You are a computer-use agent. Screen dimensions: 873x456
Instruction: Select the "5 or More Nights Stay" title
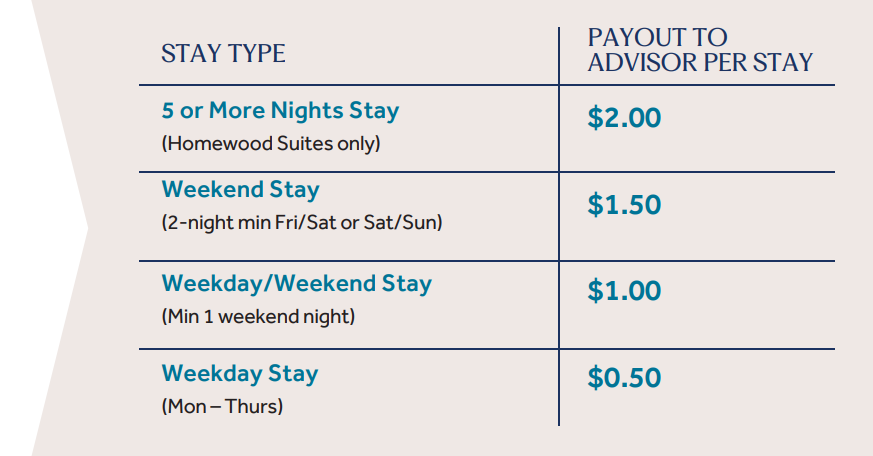click(280, 111)
